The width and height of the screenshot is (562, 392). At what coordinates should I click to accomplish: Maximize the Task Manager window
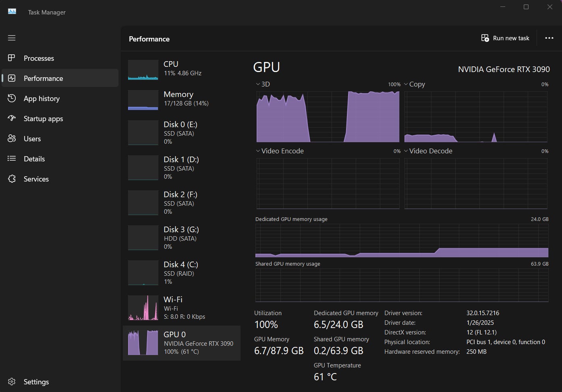tap(526, 7)
